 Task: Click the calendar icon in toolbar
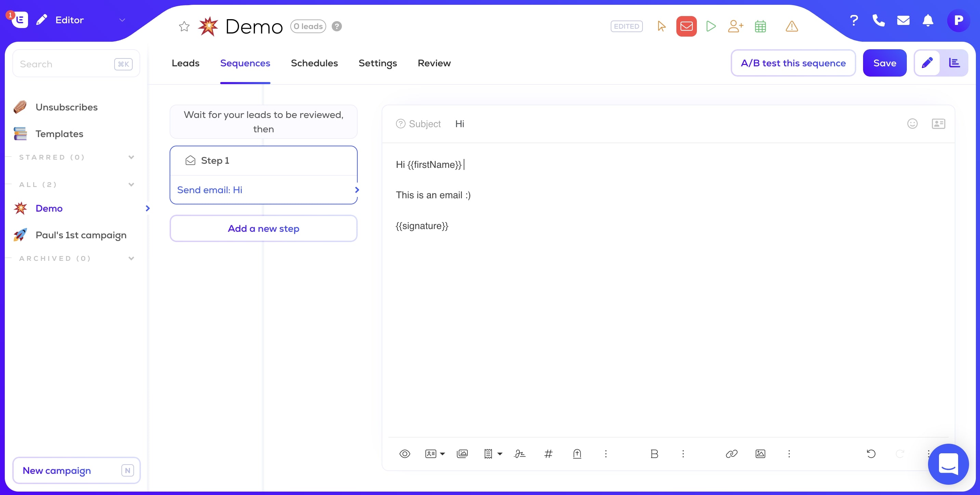coord(760,26)
